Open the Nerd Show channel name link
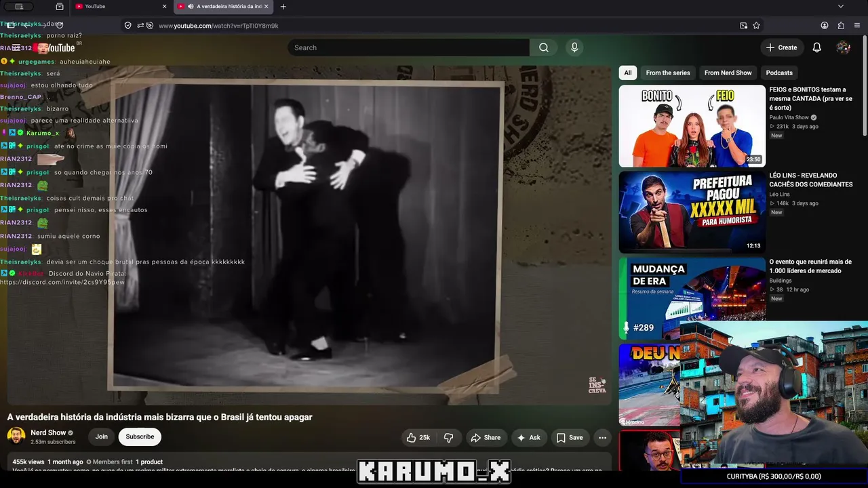868x488 pixels. pos(48,432)
